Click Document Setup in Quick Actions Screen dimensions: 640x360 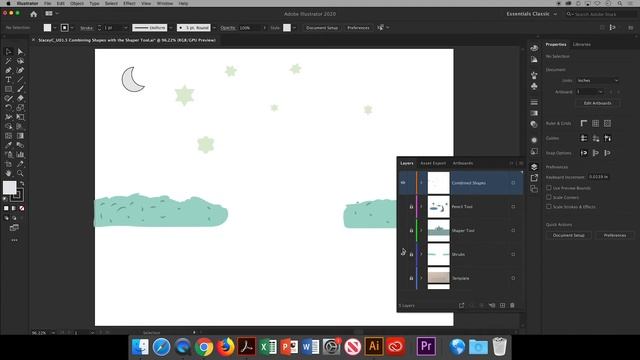(x=569, y=236)
